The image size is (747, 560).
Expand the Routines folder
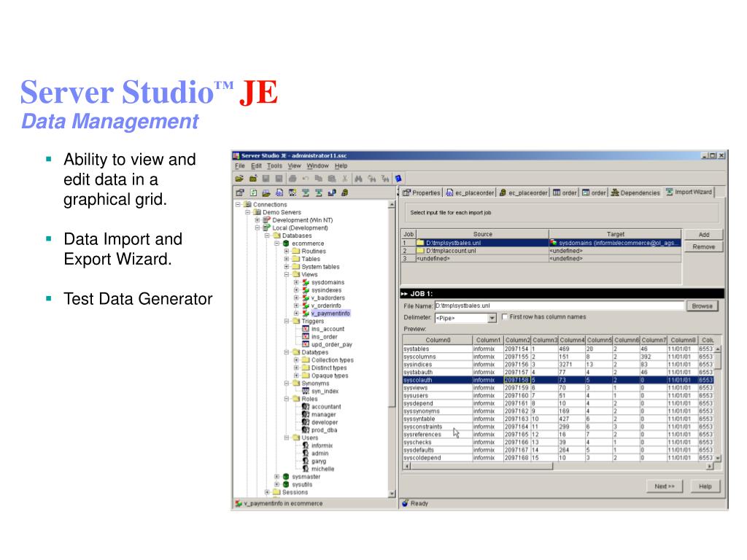click(286, 252)
